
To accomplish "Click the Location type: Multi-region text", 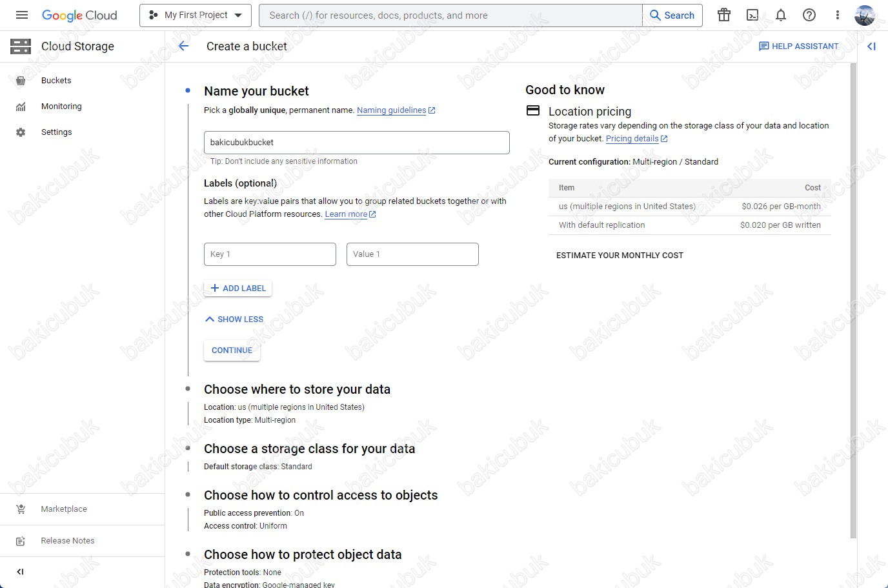I will (250, 420).
